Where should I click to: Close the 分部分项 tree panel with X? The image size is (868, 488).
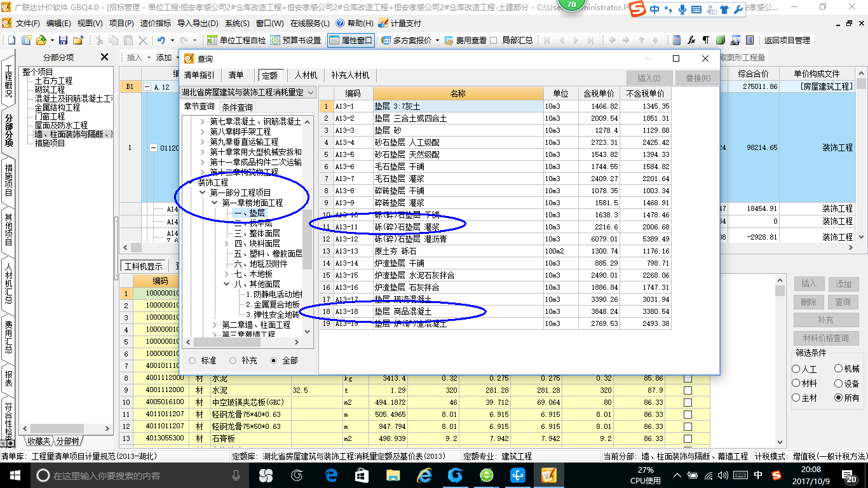pyautogui.click(x=104, y=57)
